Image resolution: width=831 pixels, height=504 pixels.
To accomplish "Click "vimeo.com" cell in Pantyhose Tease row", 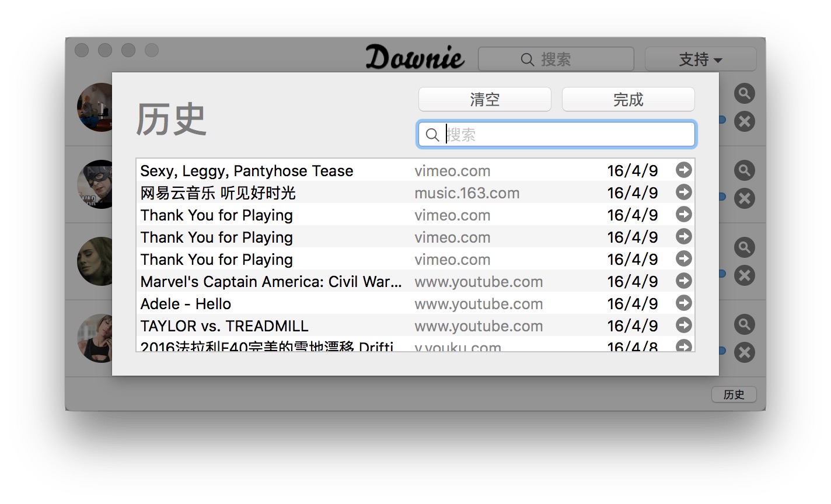I will [452, 171].
